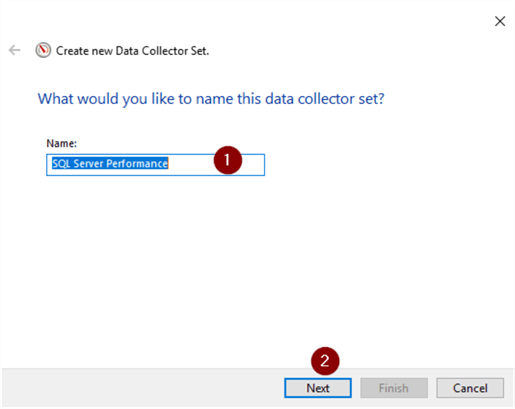Click the heading asking to name this set
Image resolution: width=515 pixels, height=409 pixels.
tap(211, 99)
